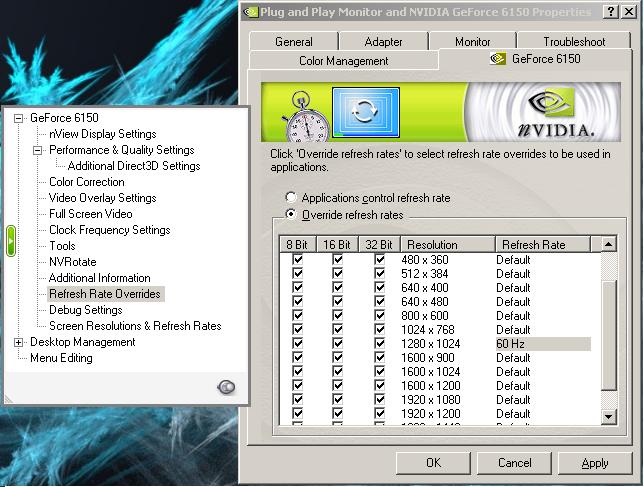Viewport: 644px width, 487px height.
Task: Click the scroll down arrow of resolution list
Action: 608,417
